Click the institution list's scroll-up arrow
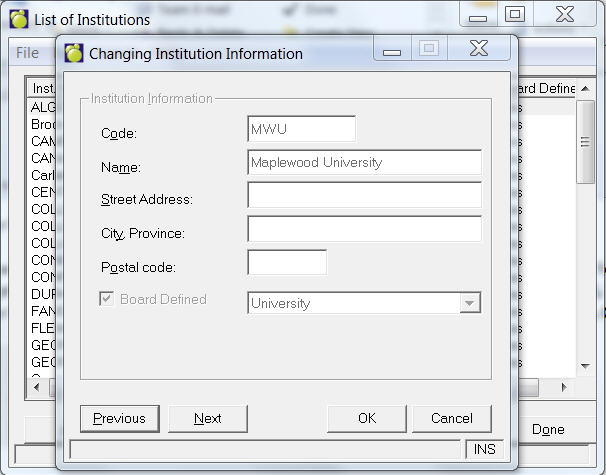The image size is (606, 475). pos(586,88)
